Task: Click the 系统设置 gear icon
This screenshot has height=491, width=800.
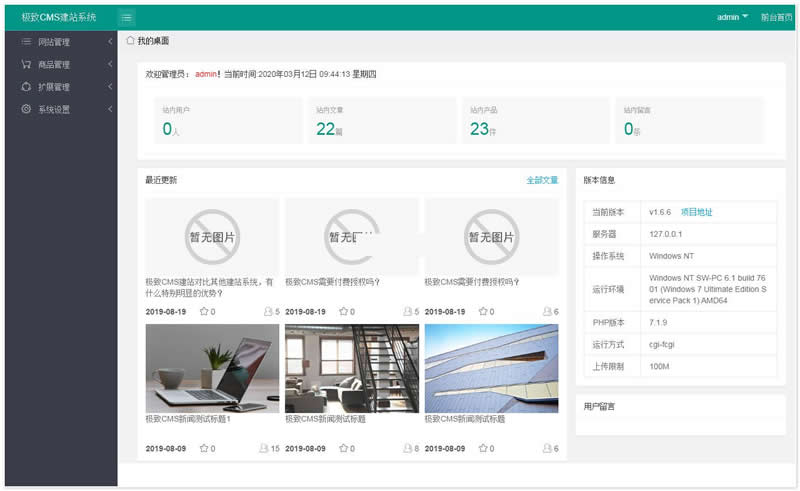Action: tap(26, 109)
